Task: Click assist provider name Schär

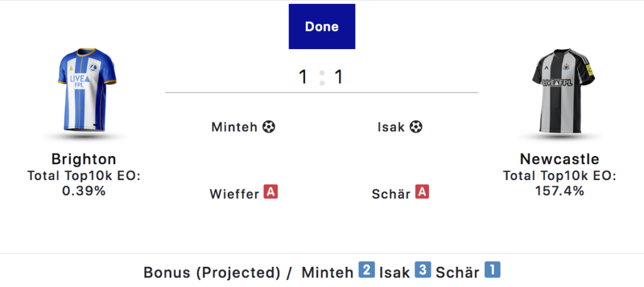Action: coord(392,194)
